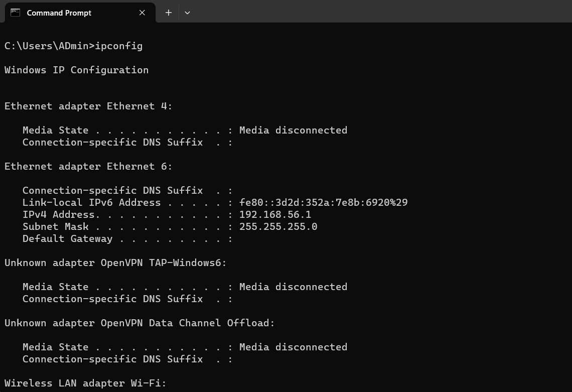Image resolution: width=572 pixels, height=392 pixels.
Task: Click the IPv4 address 192.168.56.1
Action: pyautogui.click(x=275, y=214)
